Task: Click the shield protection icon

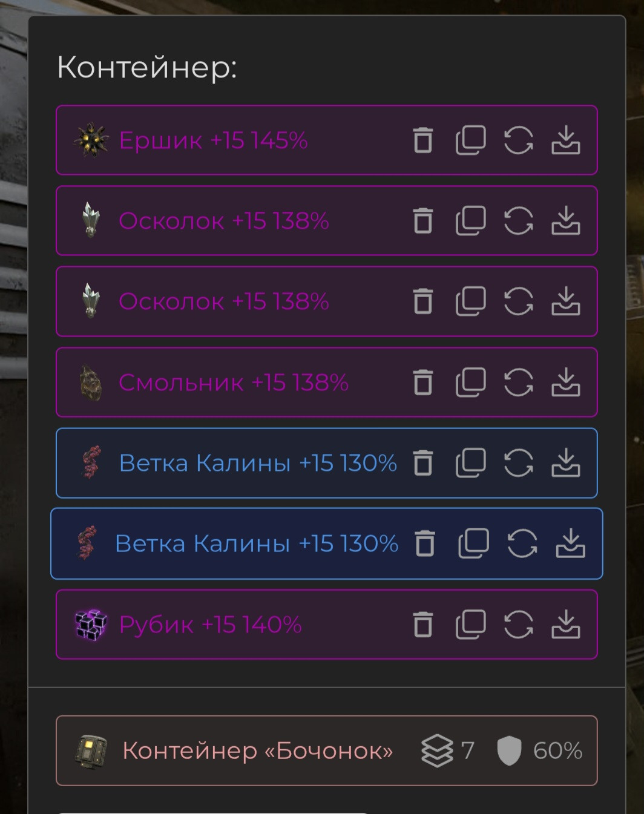Action: click(x=509, y=750)
